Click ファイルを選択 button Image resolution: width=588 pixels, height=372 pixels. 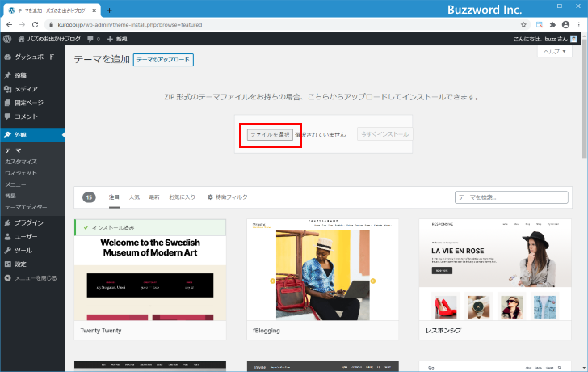click(x=270, y=135)
